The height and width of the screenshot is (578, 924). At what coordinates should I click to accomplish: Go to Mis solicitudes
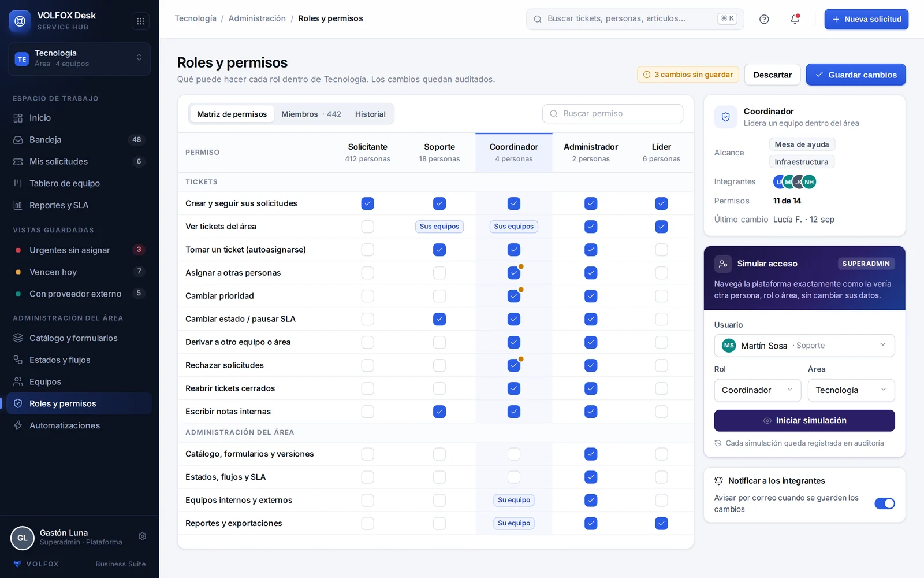pos(79,162)
